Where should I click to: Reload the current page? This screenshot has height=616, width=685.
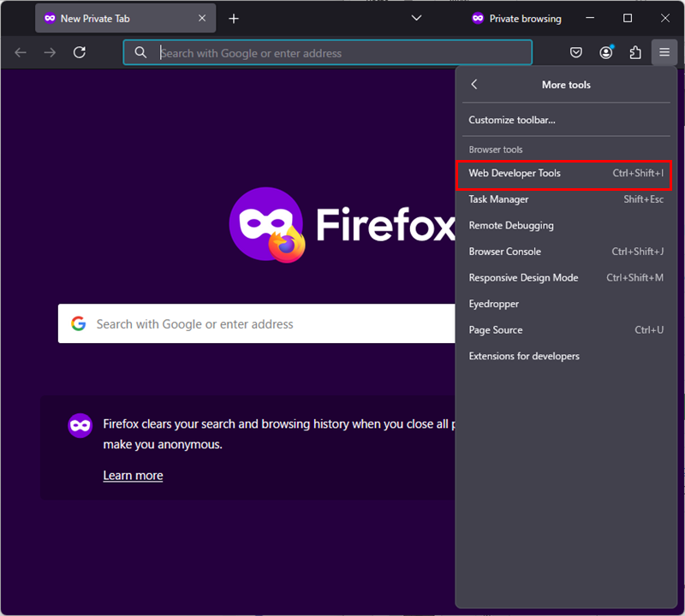[x=80, y=53]
